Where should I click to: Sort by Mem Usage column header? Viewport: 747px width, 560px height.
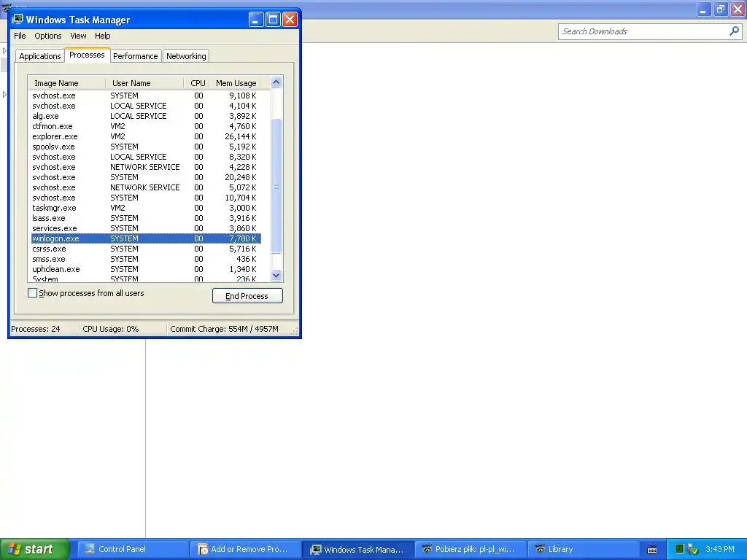pos(236,83)
